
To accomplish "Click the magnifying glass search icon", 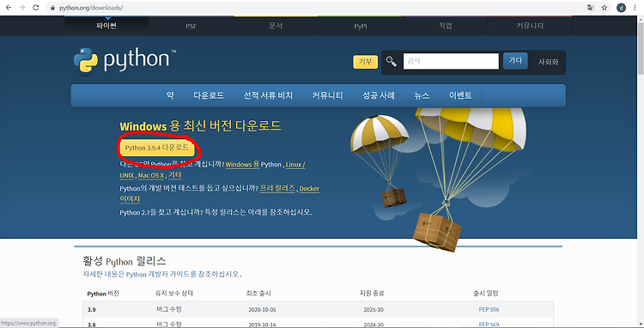I will [392, 62].
